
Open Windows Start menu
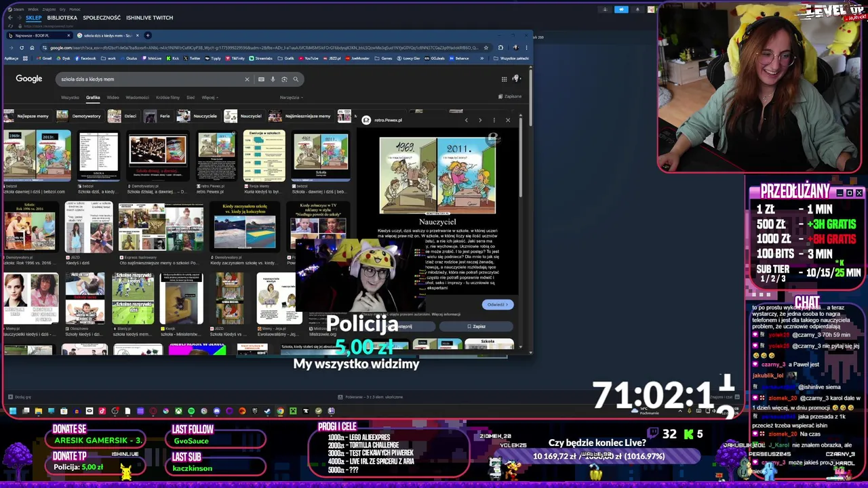coord(12,411)
